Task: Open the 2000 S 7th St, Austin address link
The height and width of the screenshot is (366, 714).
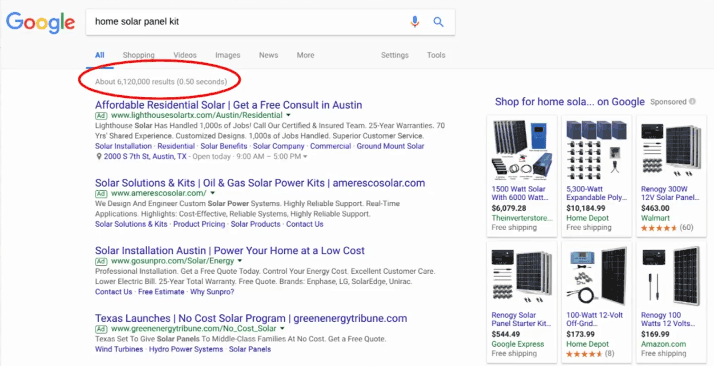Action: pyautogui.click(x=145, y=157)
